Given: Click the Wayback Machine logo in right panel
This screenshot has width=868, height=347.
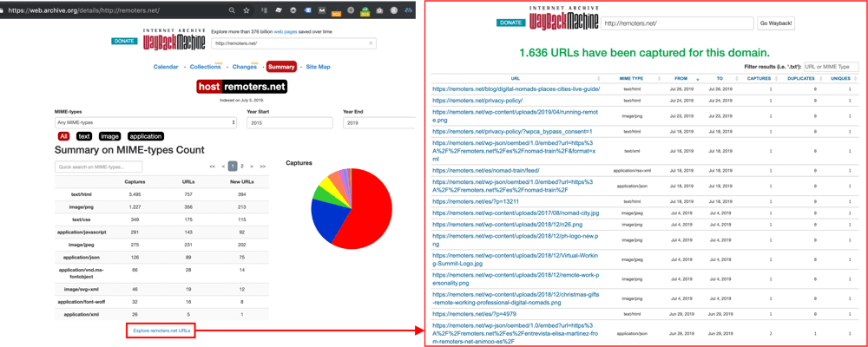Looking at the screenshot, I should click(563, 19).
